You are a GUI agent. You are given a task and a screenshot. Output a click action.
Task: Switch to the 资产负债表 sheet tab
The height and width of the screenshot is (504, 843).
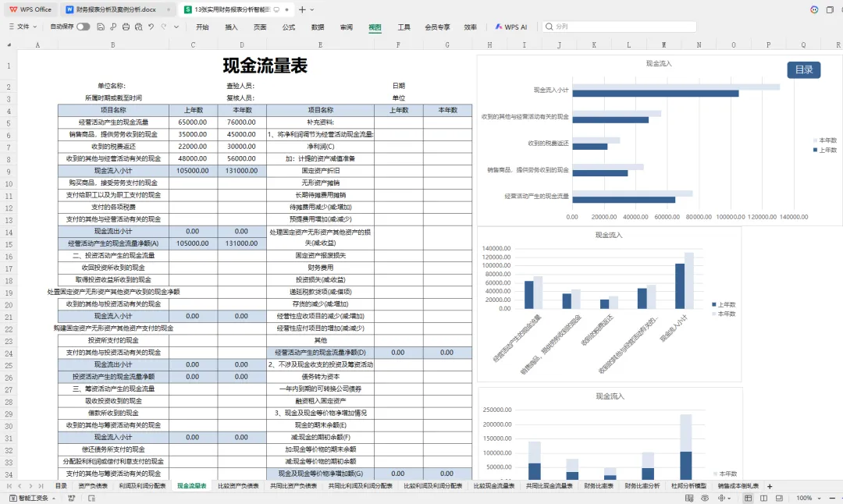tap(93, 486)
